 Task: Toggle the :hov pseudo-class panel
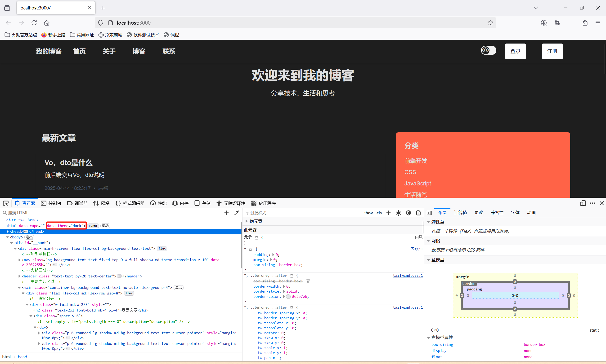[368, 213]
